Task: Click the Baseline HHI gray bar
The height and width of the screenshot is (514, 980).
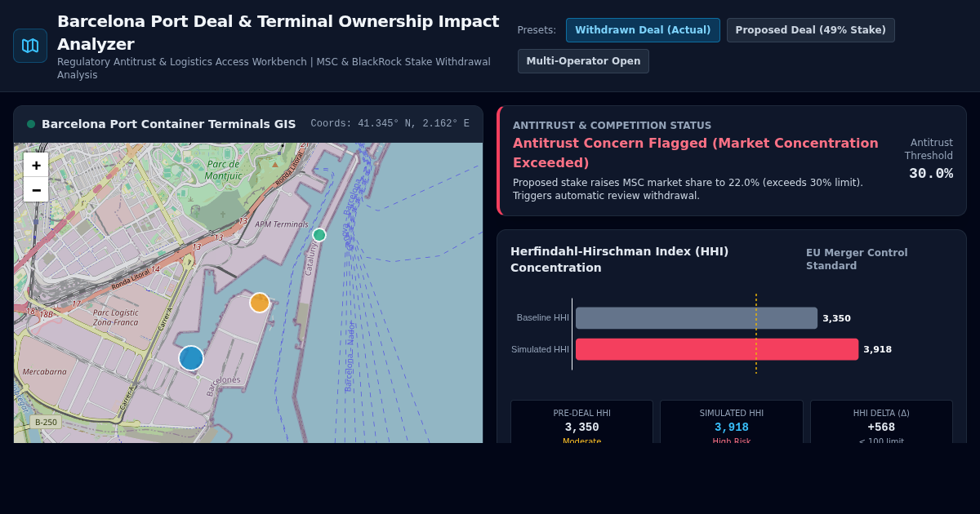Action: [x=697, y=318]
